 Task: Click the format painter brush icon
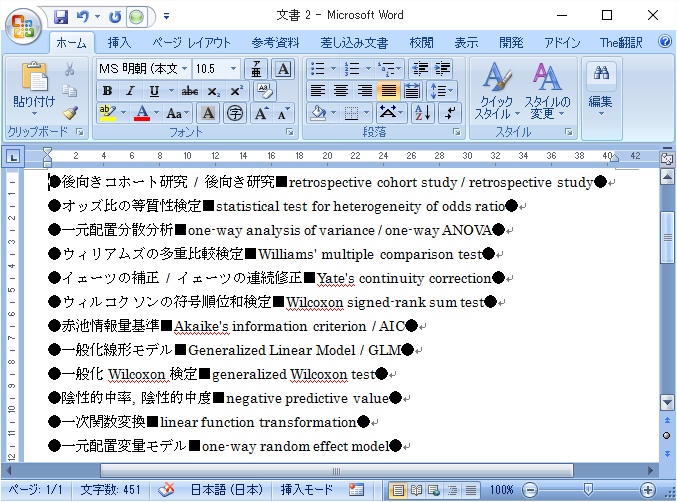click(70, 112)
